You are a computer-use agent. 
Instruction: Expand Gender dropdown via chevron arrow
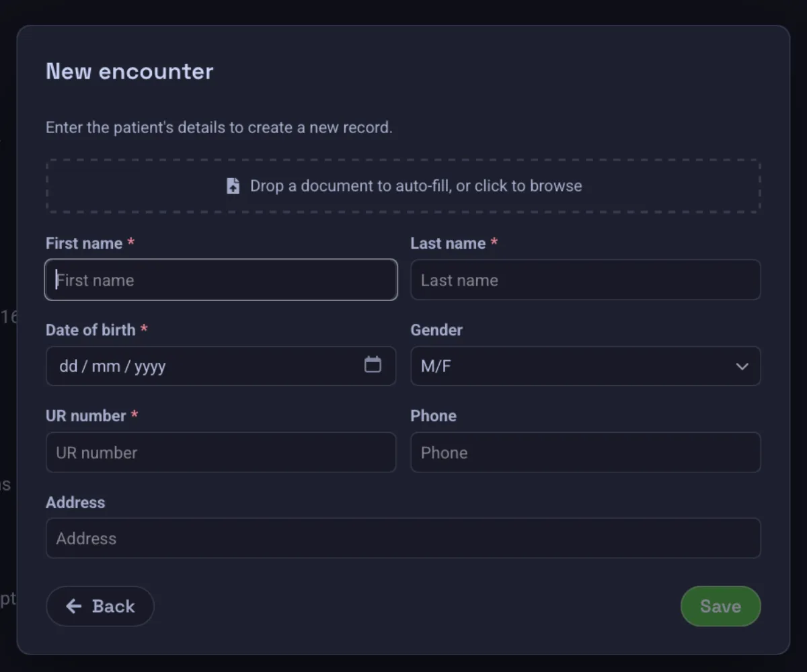coord(742,366)
